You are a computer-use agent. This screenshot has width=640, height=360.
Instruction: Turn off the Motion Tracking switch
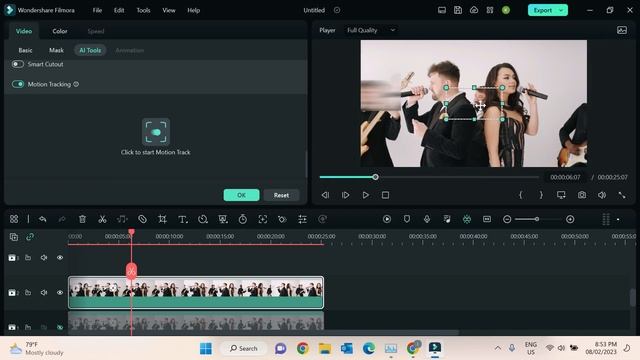coord(18,84)
